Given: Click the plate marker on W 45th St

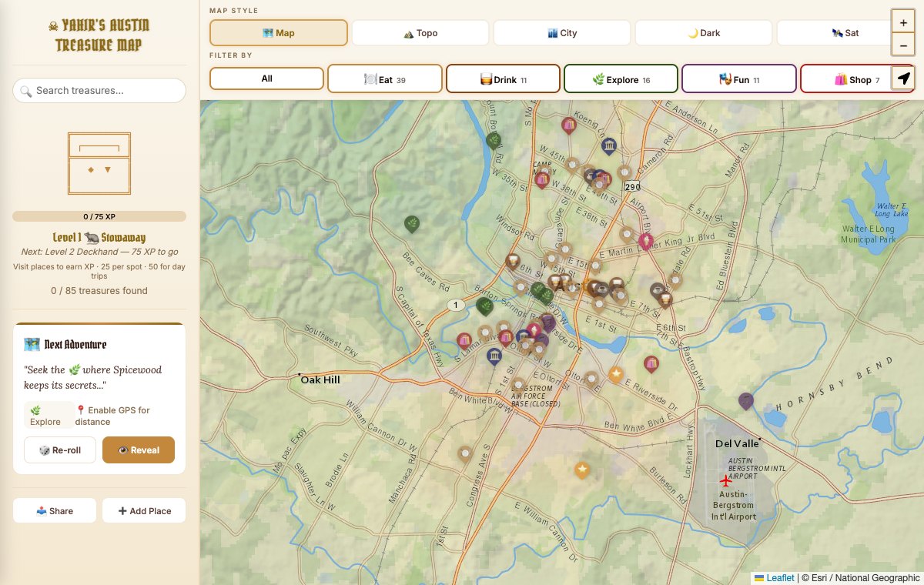Looking at the screenshot, I should [572, 164].
